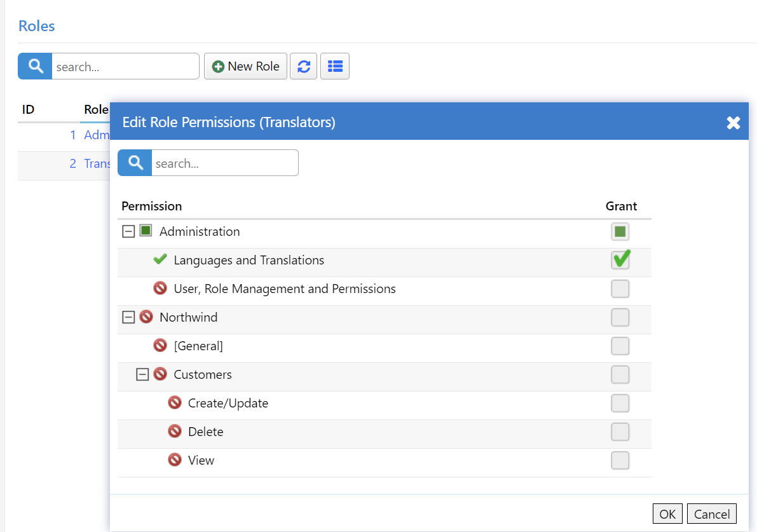Click the refresh icon in Roles toolbar
Screen dimensions: 757x532
304,66
